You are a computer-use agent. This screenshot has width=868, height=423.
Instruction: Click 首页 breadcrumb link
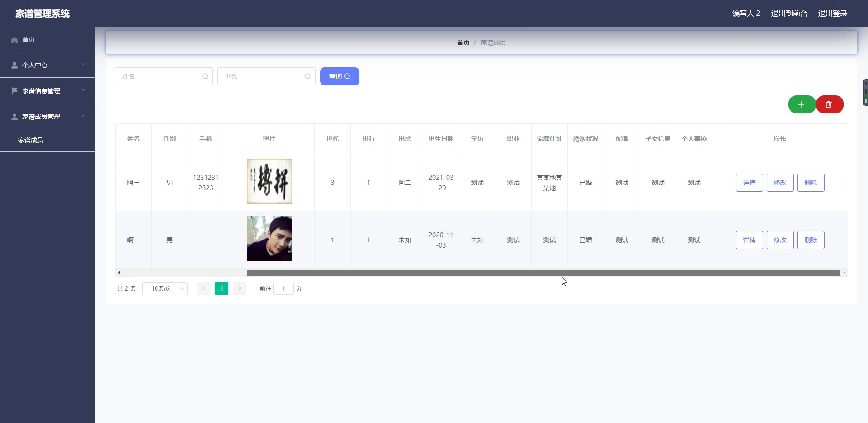(x=463, y=42)
